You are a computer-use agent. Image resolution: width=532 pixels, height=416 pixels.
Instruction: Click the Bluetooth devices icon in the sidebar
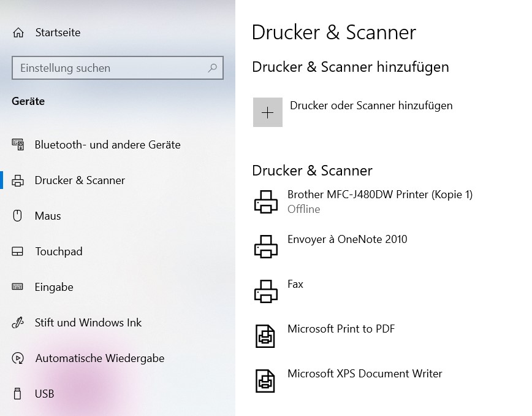pos(18,145)
